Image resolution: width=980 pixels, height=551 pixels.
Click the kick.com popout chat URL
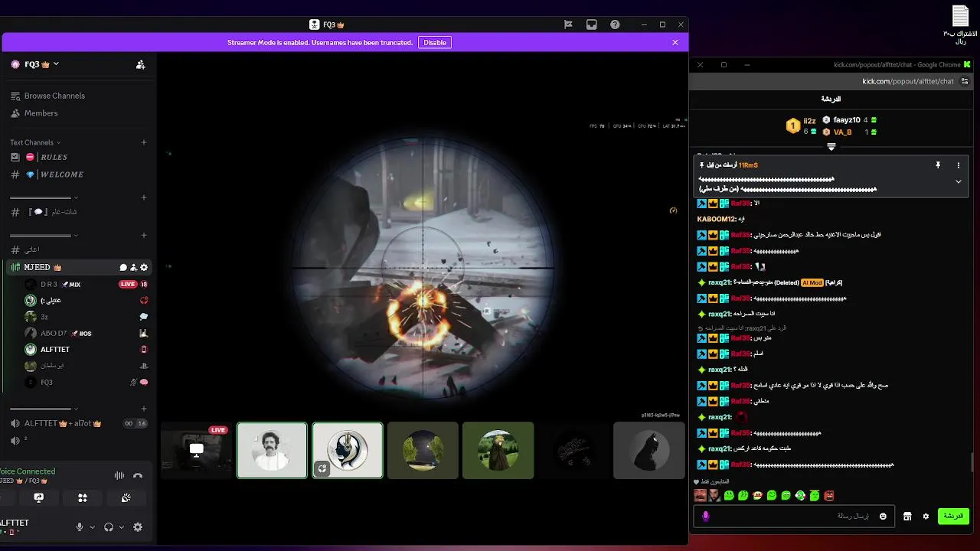click(908, 81)
